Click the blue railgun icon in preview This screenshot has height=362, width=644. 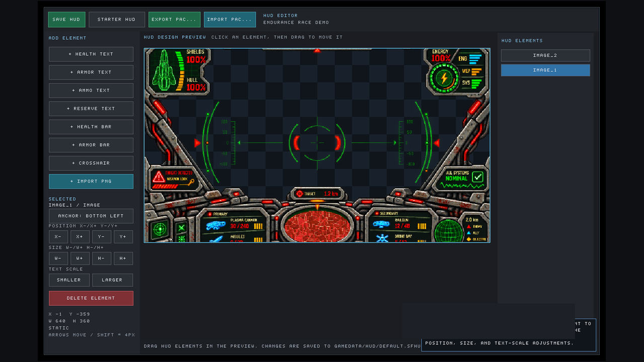381,224
